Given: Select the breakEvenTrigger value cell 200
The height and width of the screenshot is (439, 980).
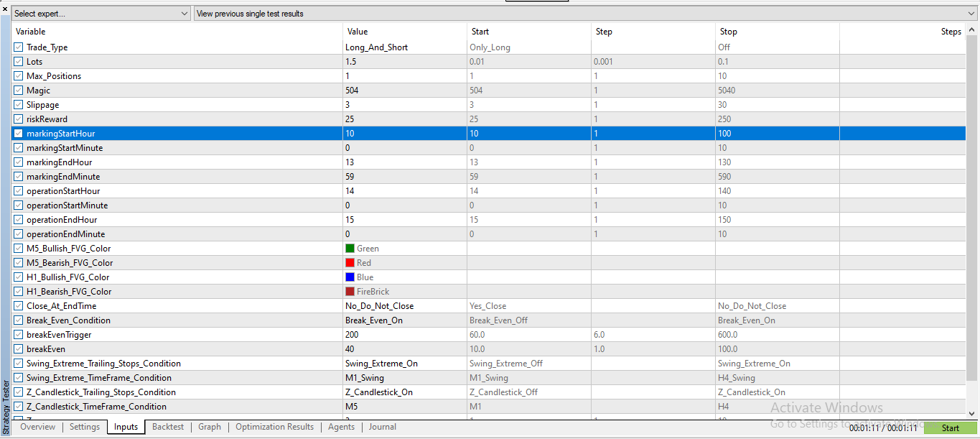Looking at the screenshot, I should (x=403, y=334).
